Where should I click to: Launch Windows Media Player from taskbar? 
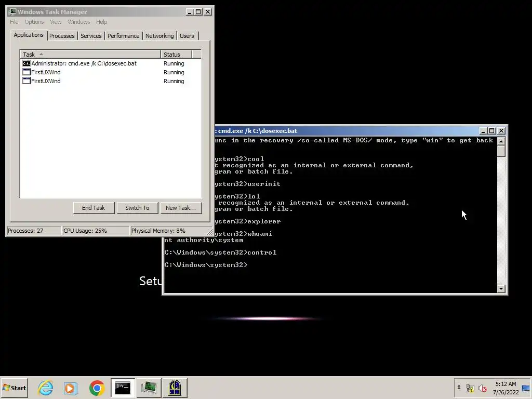[x=71, y=388]
